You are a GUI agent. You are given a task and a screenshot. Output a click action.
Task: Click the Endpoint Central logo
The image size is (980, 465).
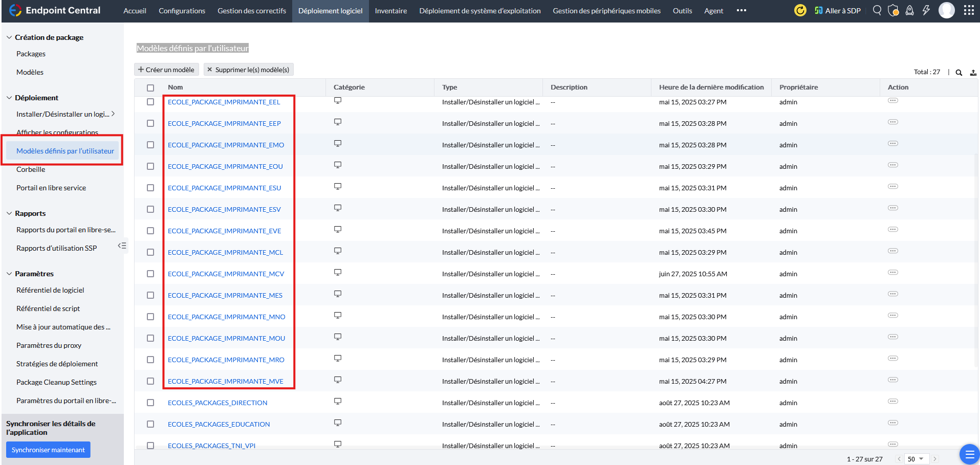point(55,10)
